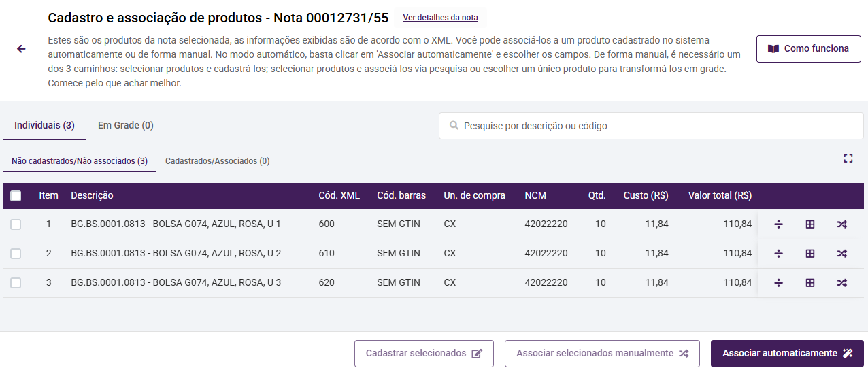Focus the description or code search field
The image size is (868, 372).
(653, 126)
